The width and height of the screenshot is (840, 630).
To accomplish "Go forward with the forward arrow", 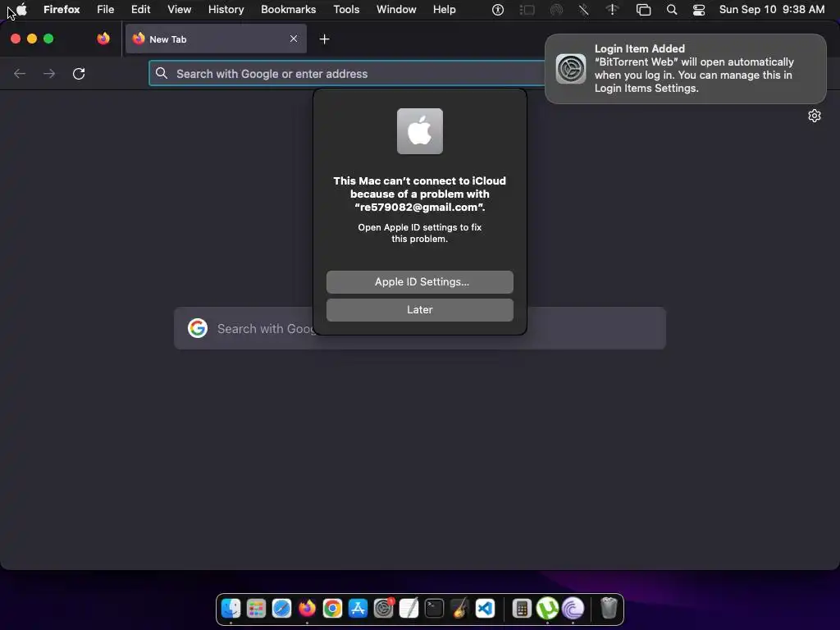I will point(49,73).
